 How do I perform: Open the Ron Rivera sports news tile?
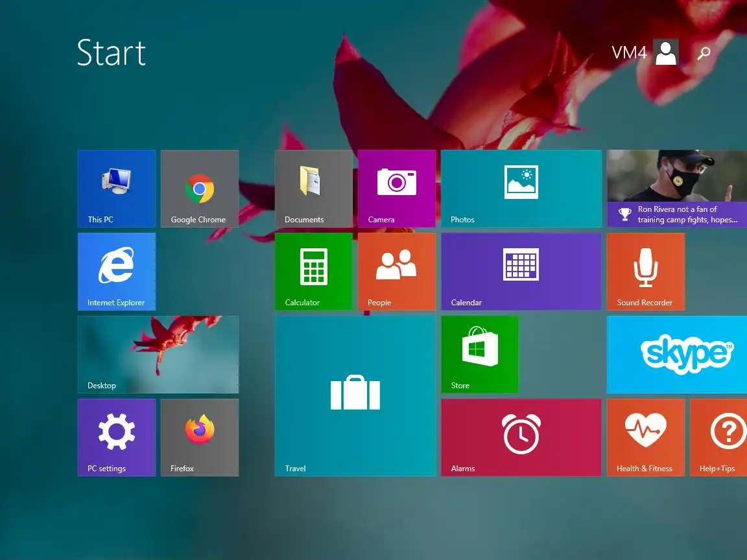click(677, 189)
